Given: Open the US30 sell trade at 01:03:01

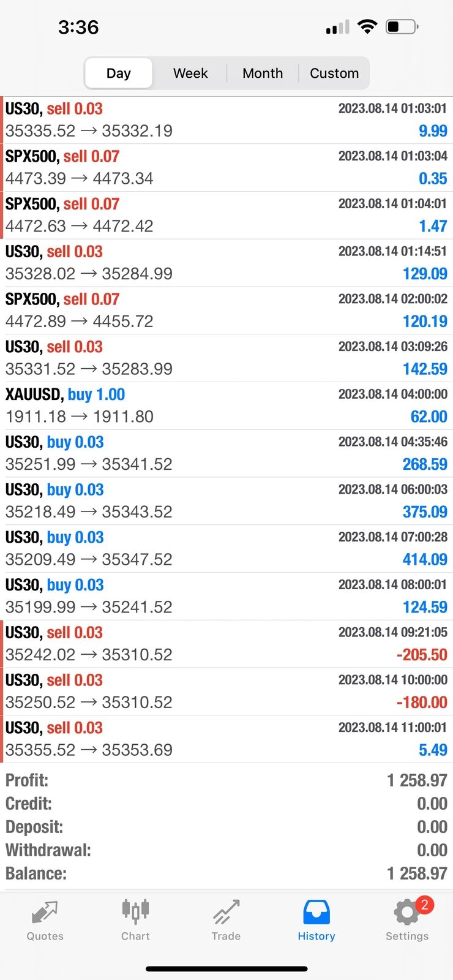Looking at the screenshot, I should pyautogui.click(x=226, y=120).
